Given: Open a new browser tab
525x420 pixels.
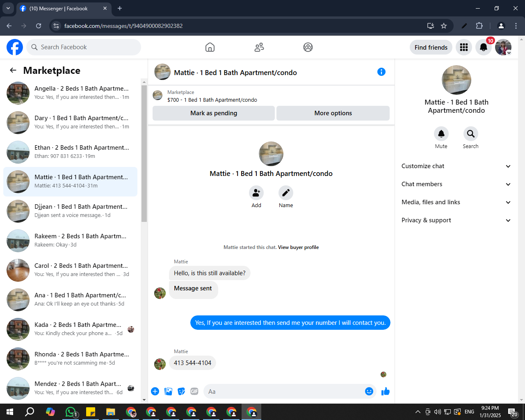Looking at the screenshot, I should pyautogui.click(x=120, y=8).
